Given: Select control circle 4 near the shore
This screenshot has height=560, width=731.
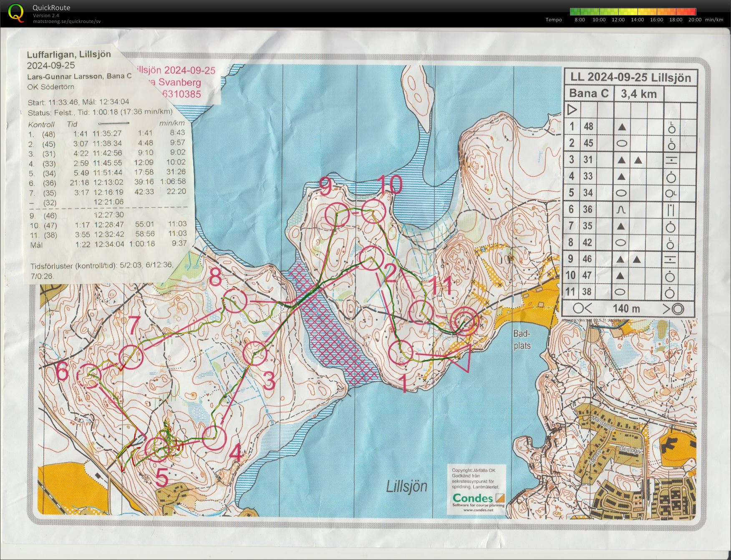Looking at the screenshot, I should tap(214, 437).
